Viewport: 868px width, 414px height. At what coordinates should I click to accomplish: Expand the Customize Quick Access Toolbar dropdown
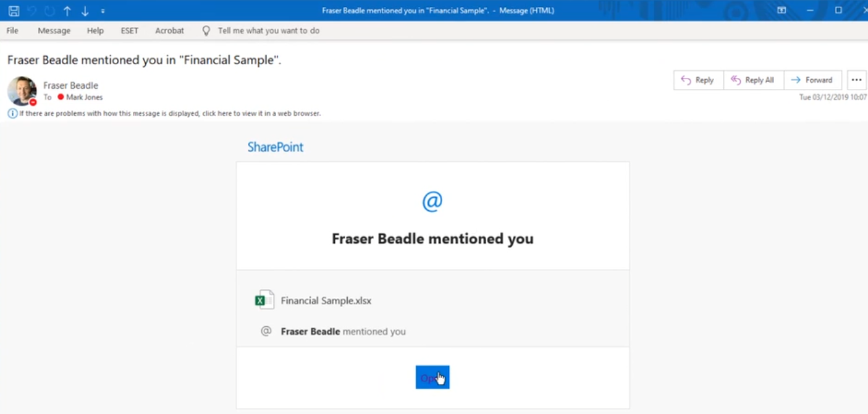[x=103, y=11]
